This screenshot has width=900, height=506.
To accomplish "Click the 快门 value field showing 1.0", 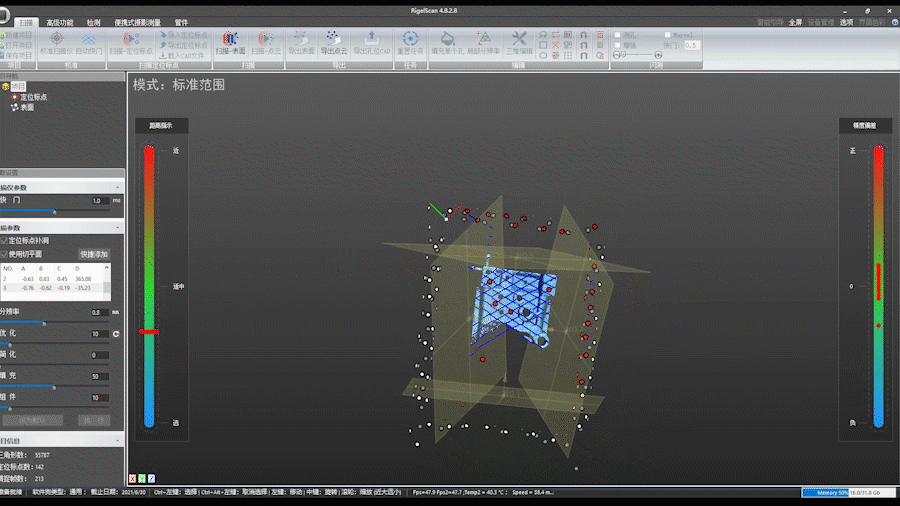I will [x=100, y=201].
